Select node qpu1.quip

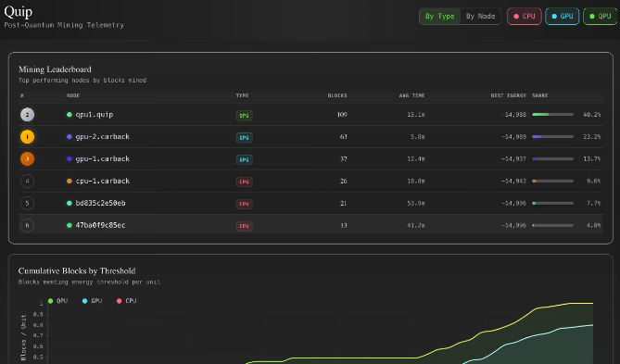(95, 115)
